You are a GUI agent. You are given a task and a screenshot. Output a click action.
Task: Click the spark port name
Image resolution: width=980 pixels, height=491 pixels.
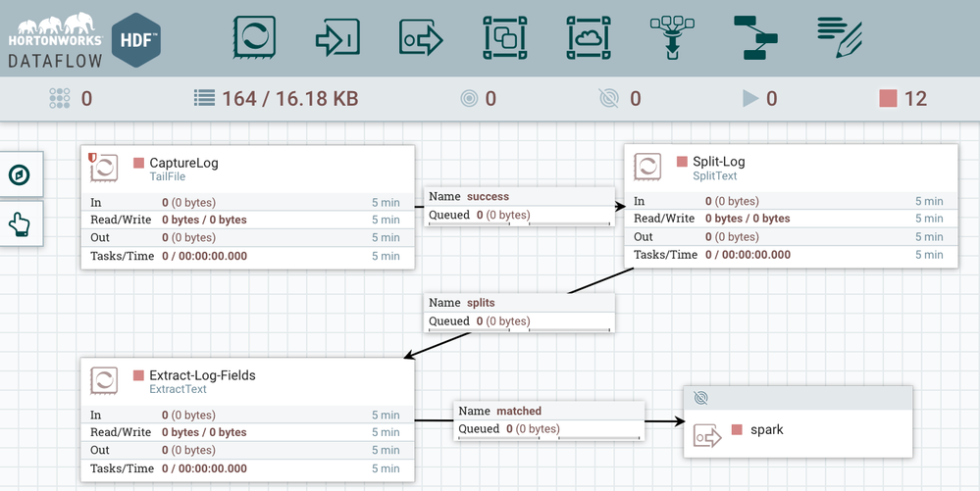(x=767, y=430)
